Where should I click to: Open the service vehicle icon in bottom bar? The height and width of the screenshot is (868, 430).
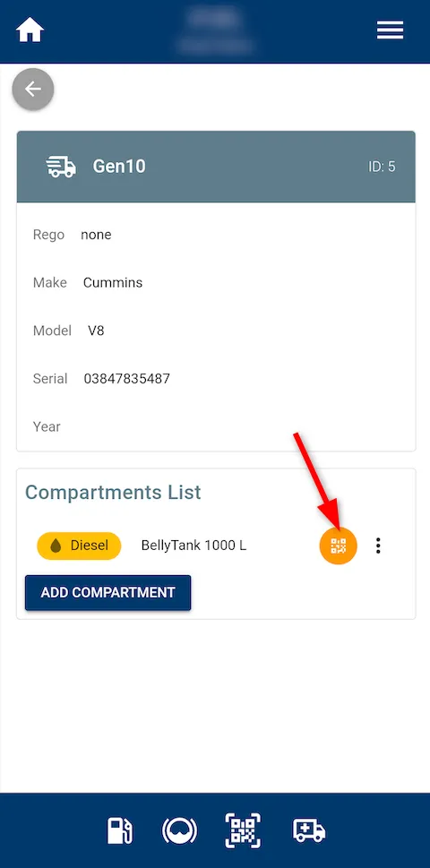[309, 831]
